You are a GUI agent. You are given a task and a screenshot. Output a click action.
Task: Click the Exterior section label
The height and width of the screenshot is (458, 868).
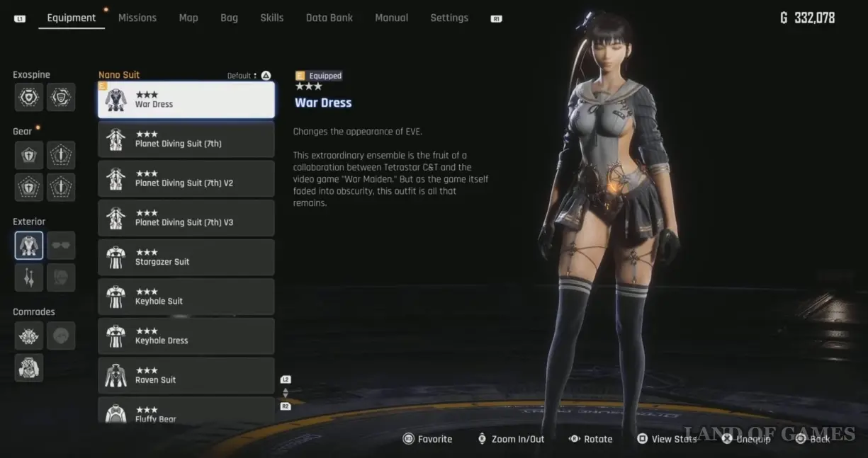pos(29,222)
